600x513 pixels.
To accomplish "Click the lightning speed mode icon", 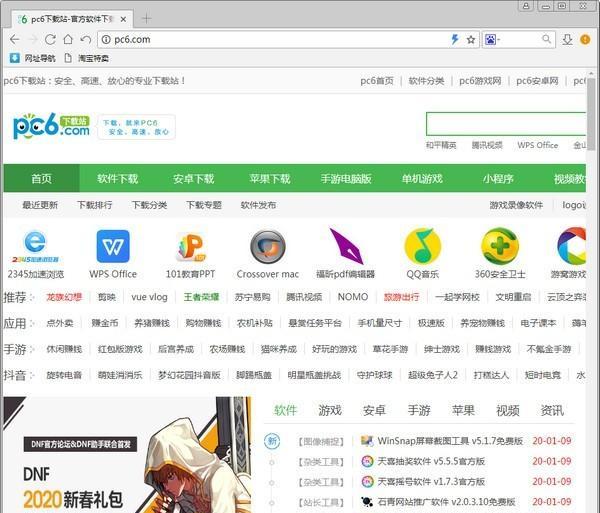I will 455,39.
